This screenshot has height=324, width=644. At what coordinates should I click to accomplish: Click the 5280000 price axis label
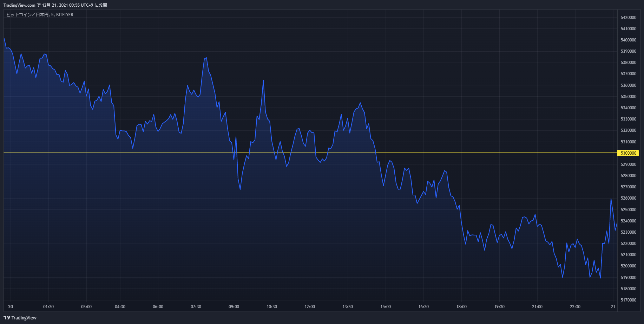pyautogui.click(x=629, y=176)
